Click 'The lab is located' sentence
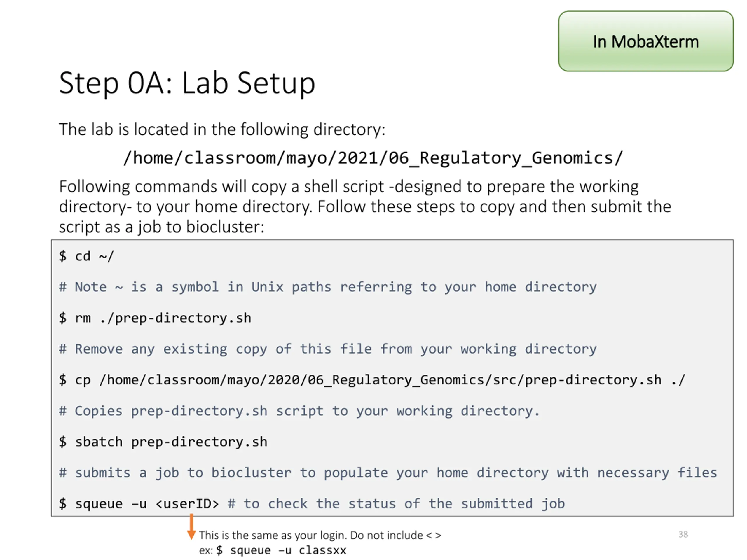 pyautogui.click(x=222, y=129)
